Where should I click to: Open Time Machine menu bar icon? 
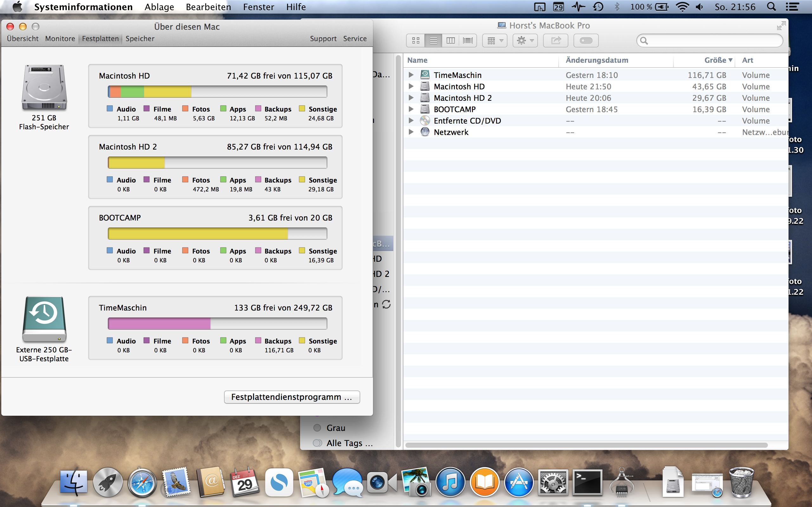point(598,7)
